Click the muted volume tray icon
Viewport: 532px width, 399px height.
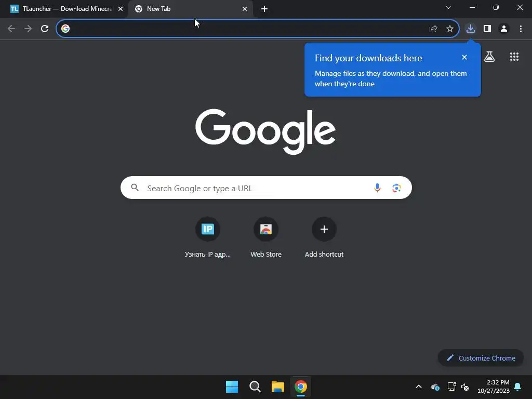(465, 387)
